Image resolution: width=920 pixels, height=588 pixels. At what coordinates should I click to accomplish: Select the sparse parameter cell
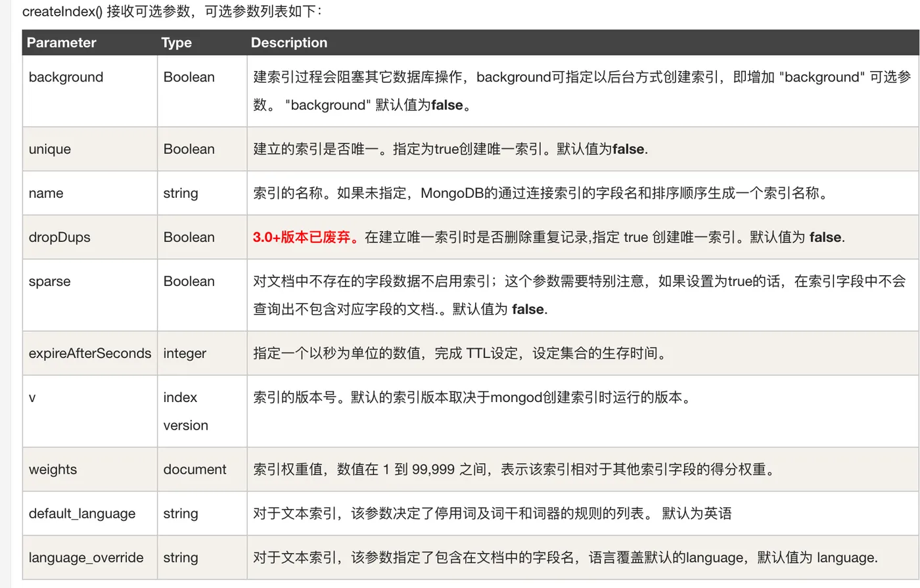click(x=90, y=295)
